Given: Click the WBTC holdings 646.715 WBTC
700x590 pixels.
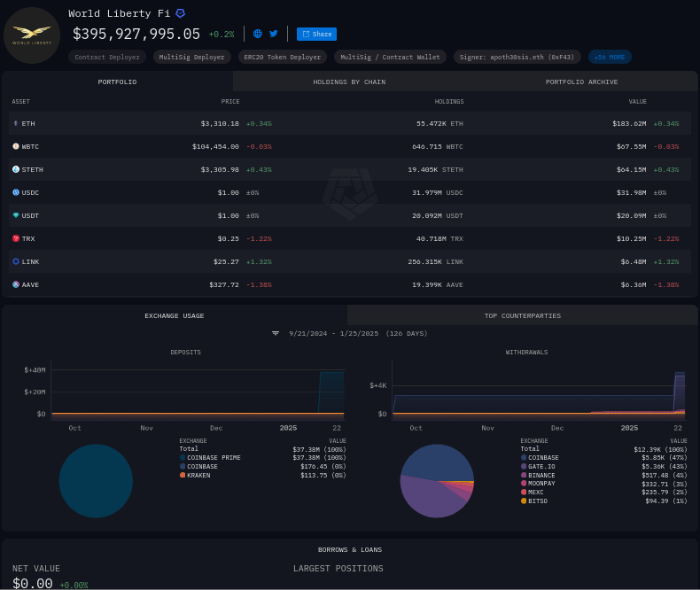Looking at the screenshot, I should pyautogui.click(x=438, y=147).
